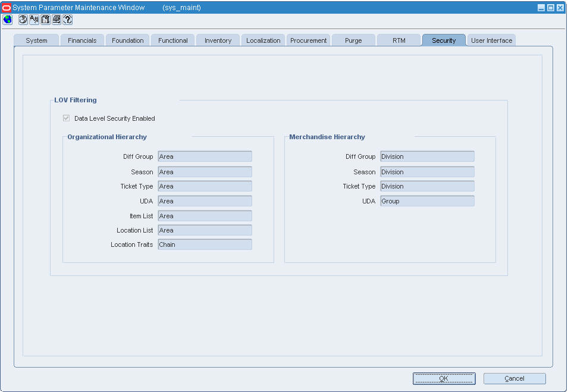This screenshot has height=392, width=568.
Task: Click Organizational Diff Group field showing Area
Action: [x=205, y=156]
